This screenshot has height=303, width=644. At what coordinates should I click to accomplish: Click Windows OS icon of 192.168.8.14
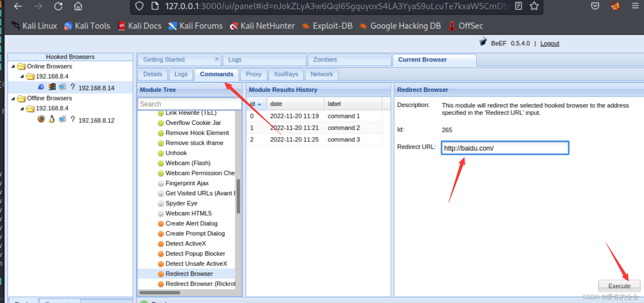tap(52, 87)
